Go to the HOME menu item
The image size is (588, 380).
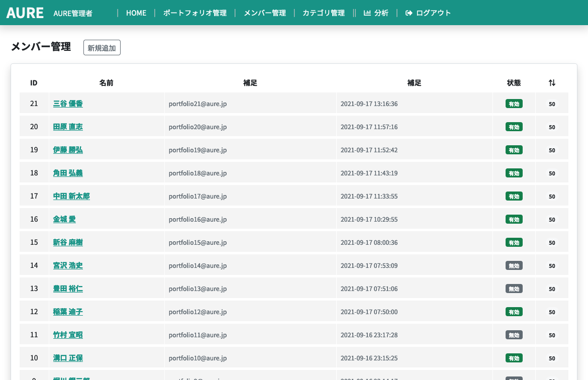point(136,13)
